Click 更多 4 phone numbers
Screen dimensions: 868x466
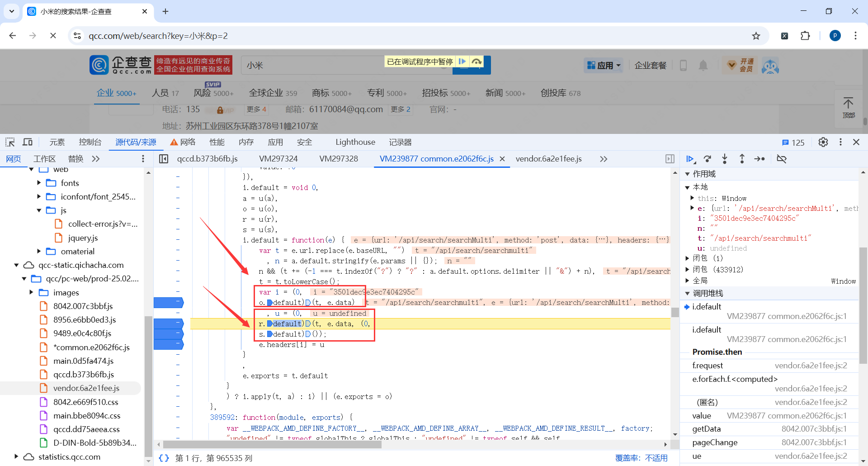point(257,109)
